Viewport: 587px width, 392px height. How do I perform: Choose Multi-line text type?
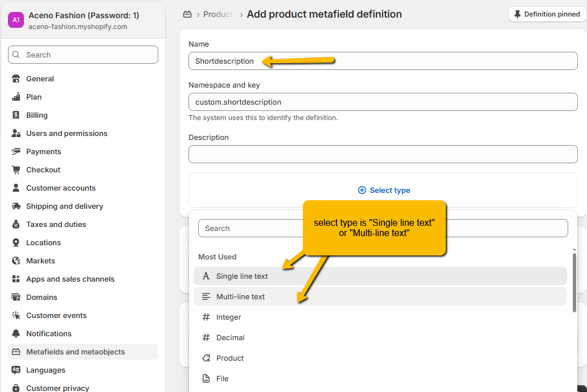click(x=240, y=297)
